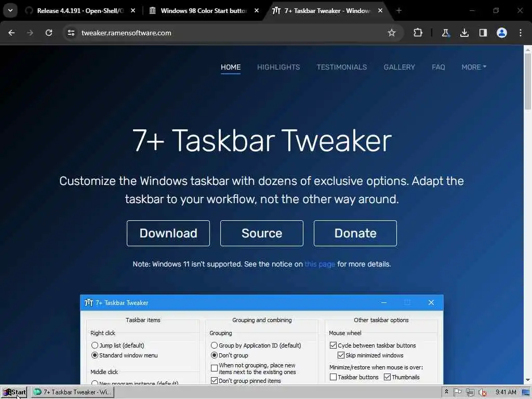The image size is (532, 399).
Task: Follow the 'this page' link
Action: pos(320,264)
